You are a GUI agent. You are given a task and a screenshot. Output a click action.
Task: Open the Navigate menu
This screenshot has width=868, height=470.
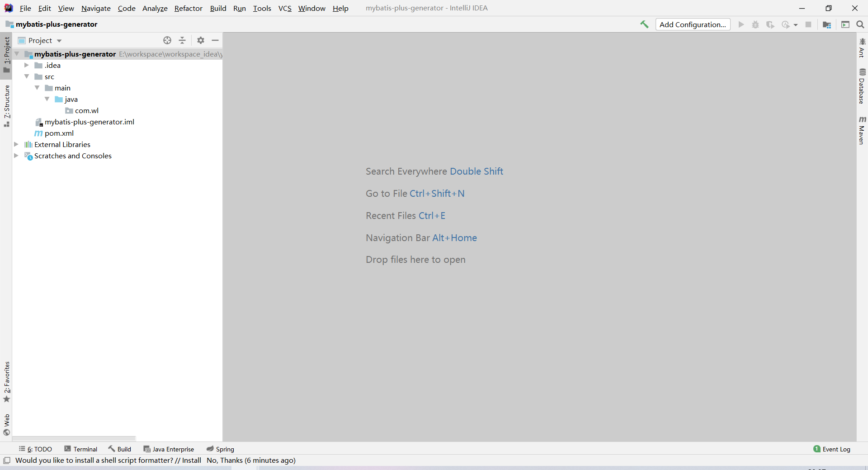[96, 8]
